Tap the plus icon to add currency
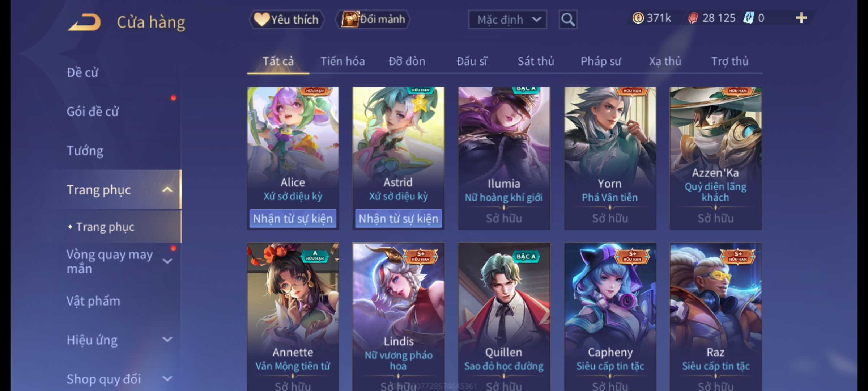 [801, 18]
